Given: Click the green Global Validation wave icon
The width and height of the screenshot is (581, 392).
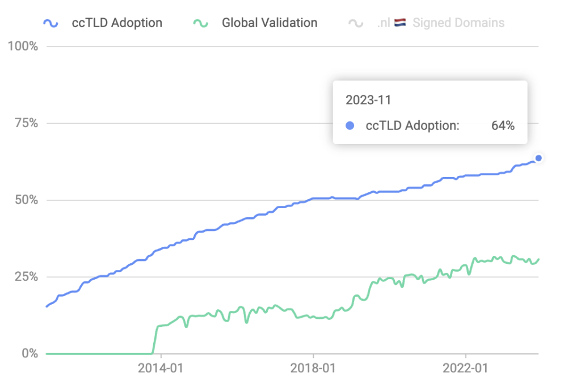Looking at the screenshot, I should (x=201, y=23).
